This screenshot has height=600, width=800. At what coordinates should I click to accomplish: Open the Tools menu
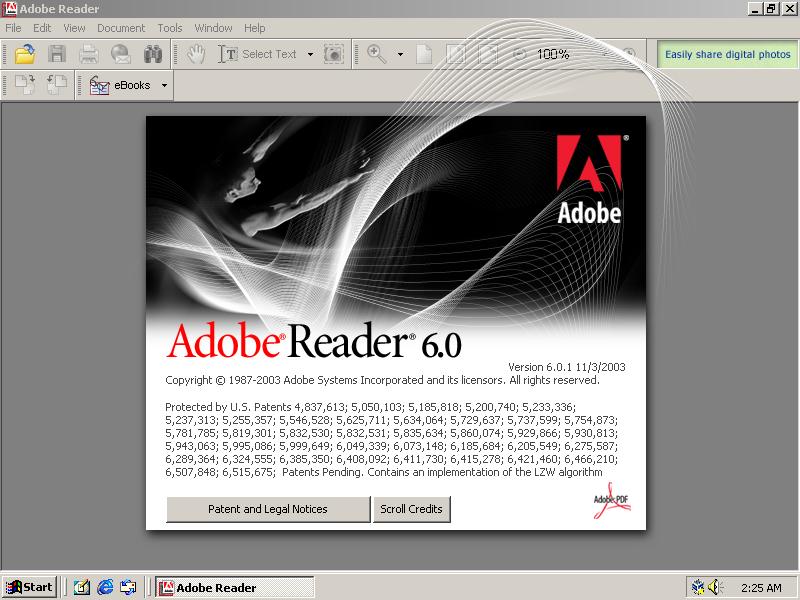169,28
